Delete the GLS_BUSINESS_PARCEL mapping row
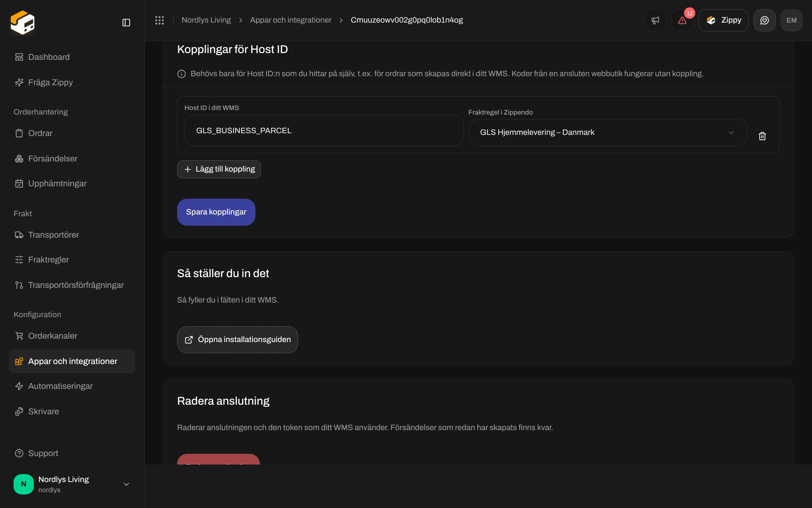Image resolution: width=812 pixels, height=508 pixels. pyautogui.click(x=762, y=136)
